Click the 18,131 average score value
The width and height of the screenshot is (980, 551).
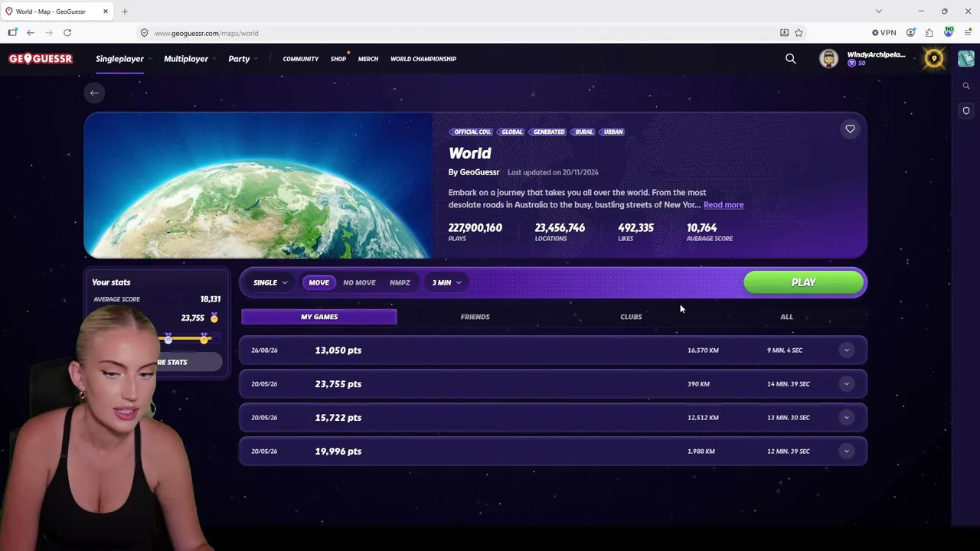210,299
